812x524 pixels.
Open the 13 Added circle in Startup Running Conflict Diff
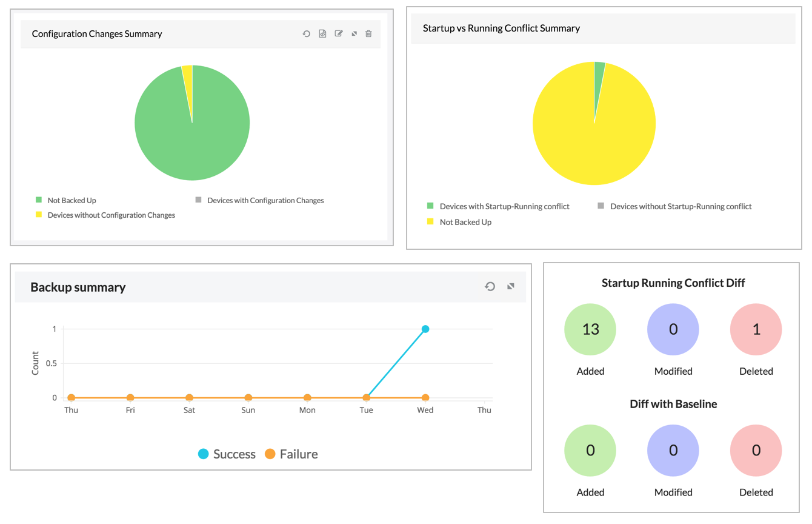(x=590, y=329)
